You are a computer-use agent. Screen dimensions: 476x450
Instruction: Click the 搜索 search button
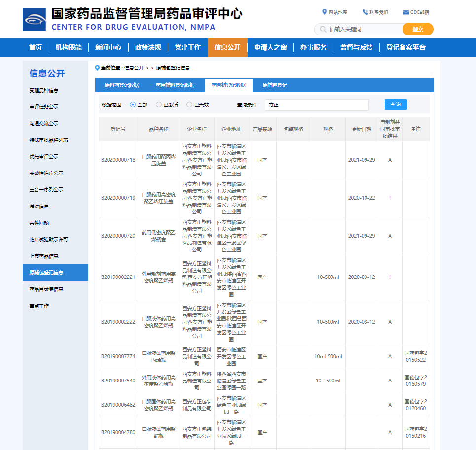pos(417,29)
